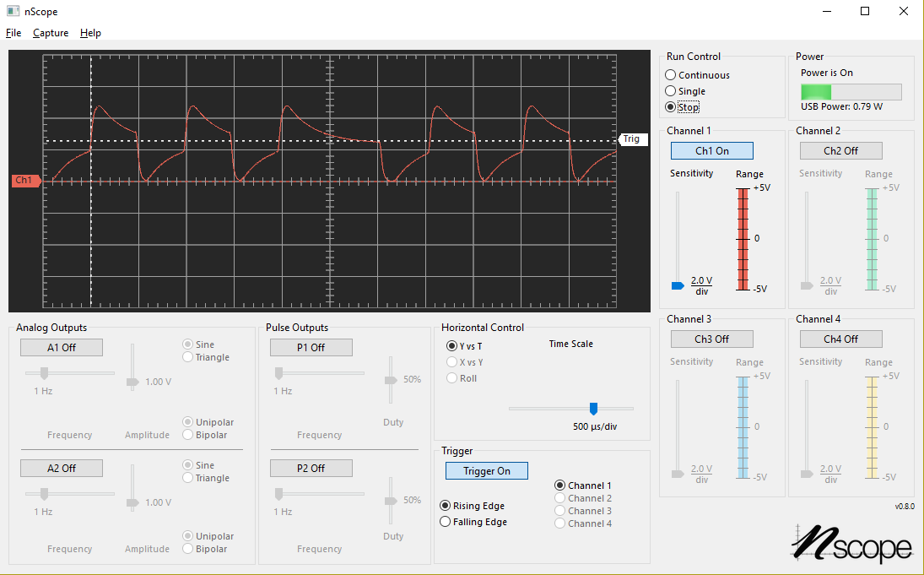This screenshot has width=924, height=575.
Task: Click the nScope icon in the title bar
Action: (x=12, y=11)
